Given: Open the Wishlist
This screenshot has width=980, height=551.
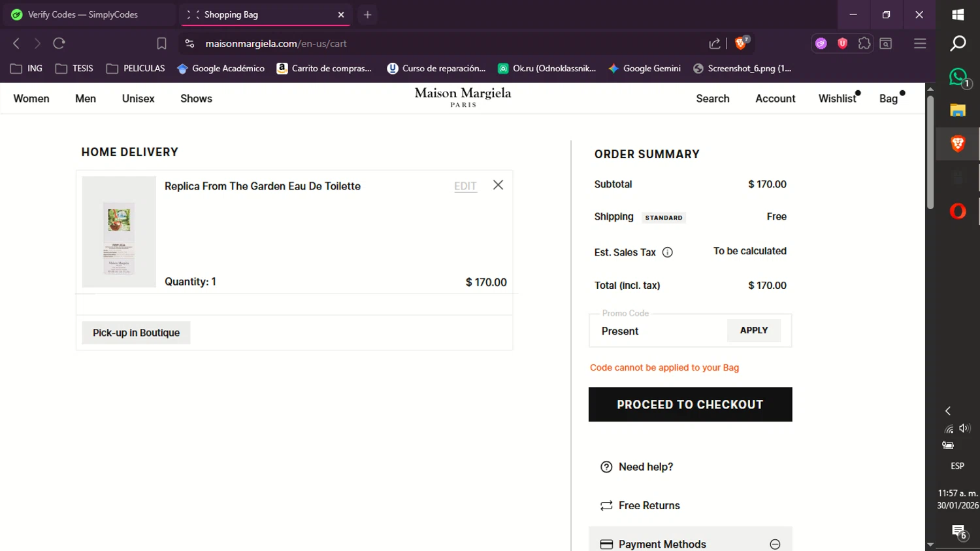Looking at the screenshot, I should point(838,99).
